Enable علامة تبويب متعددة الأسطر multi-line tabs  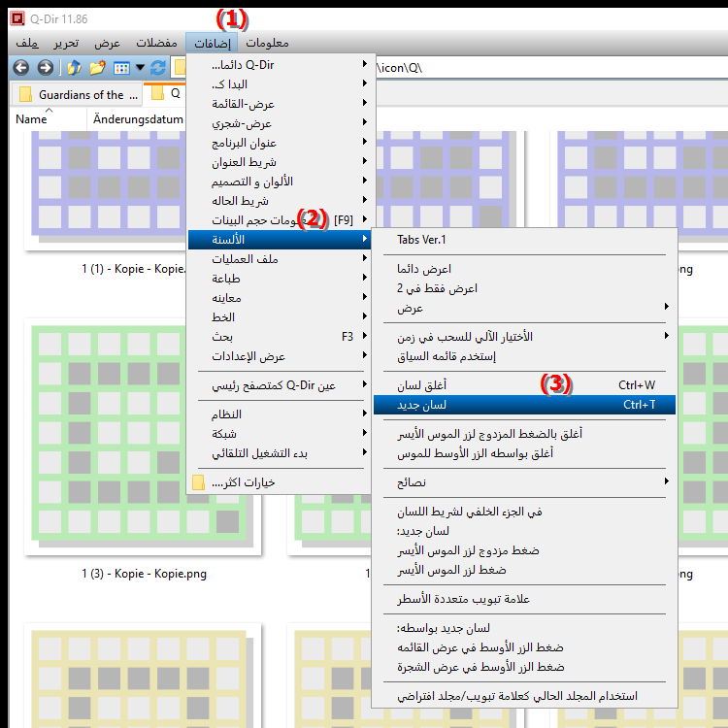[x=464, y=599]
